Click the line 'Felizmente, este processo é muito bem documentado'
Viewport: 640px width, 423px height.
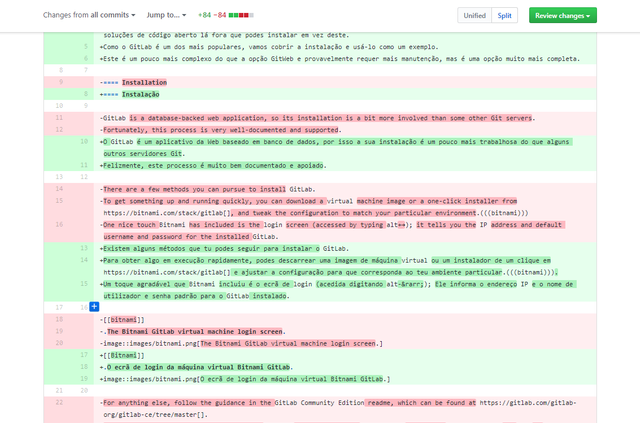[320, 165]
